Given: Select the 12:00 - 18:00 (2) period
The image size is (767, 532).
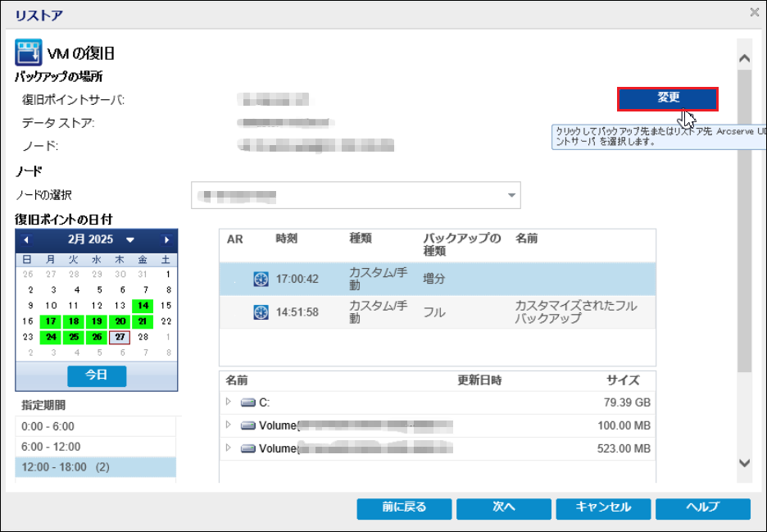Looking at the screenshot, I should click(96, 467).
